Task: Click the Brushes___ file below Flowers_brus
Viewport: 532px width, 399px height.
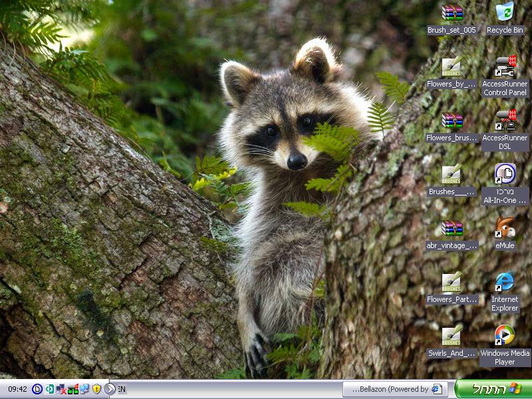Action: pyautogui.click(x=452, y=174)
